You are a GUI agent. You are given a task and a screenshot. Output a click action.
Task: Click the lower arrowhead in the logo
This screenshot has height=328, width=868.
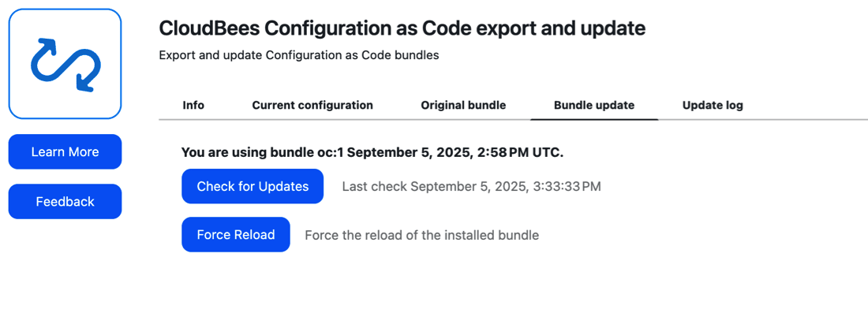pos(84,83)
